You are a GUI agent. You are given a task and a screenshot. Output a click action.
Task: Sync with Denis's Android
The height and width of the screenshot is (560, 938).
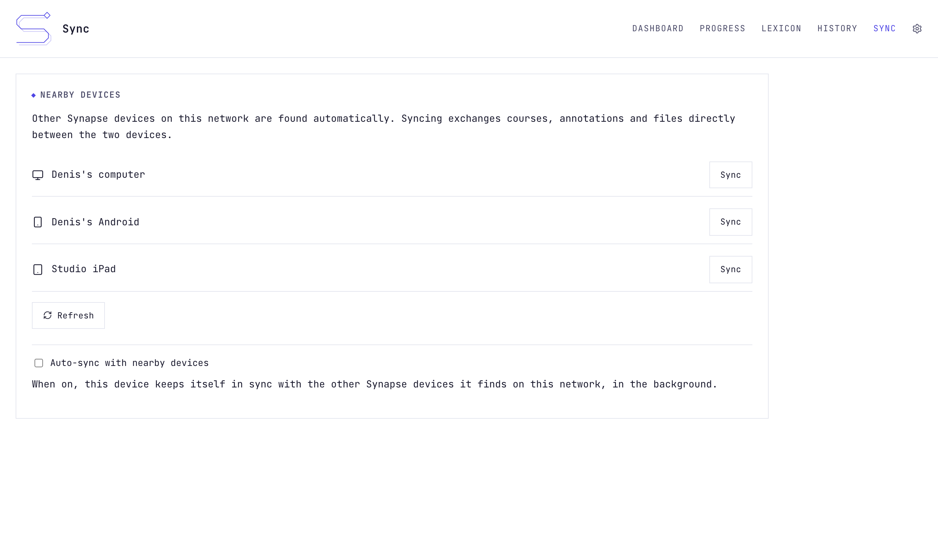coord(731,222)
